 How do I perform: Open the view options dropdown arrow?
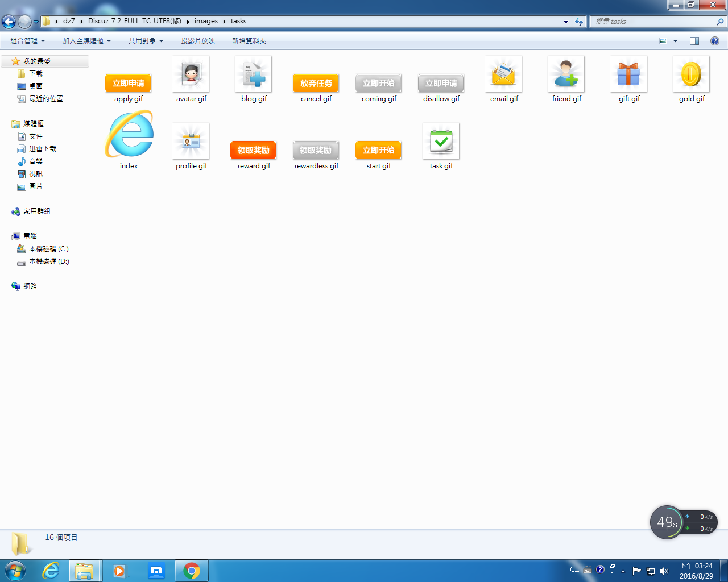(675, 41)
